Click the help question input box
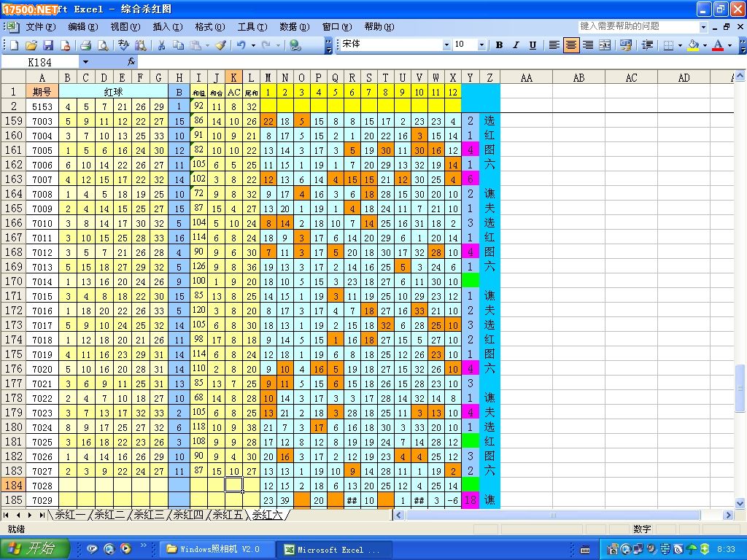The height and width of the screenshot is (560, 747). click(638, 27)
